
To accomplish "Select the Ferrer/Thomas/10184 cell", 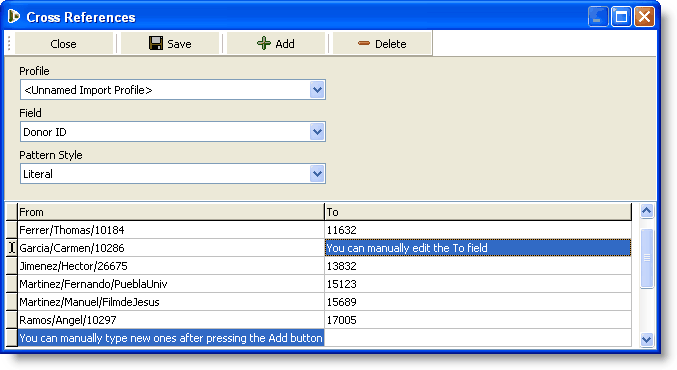I will click(171, 230).
